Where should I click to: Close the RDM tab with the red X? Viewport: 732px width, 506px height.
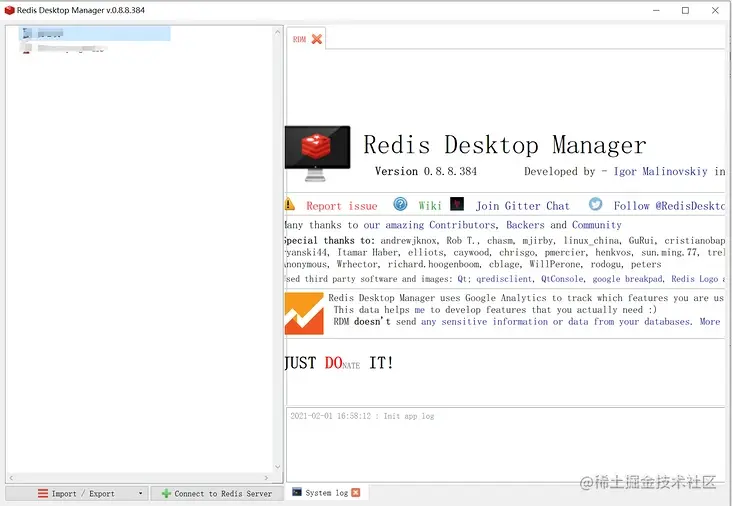click(x=317, y=39)
